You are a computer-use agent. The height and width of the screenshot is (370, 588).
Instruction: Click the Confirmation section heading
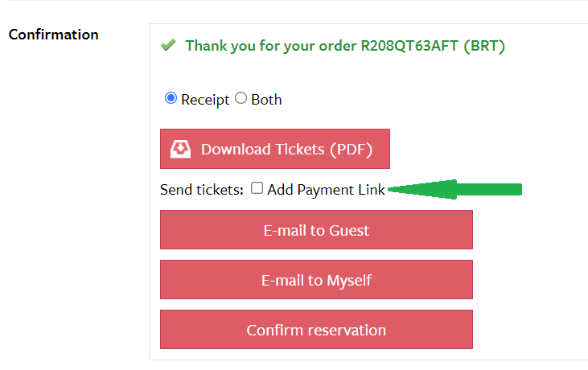point(54,35)
